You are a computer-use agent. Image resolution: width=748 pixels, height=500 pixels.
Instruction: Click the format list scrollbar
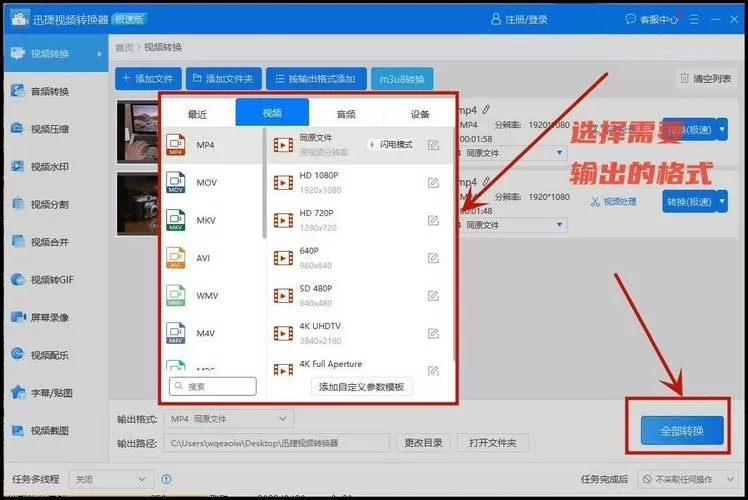[265, 183]
